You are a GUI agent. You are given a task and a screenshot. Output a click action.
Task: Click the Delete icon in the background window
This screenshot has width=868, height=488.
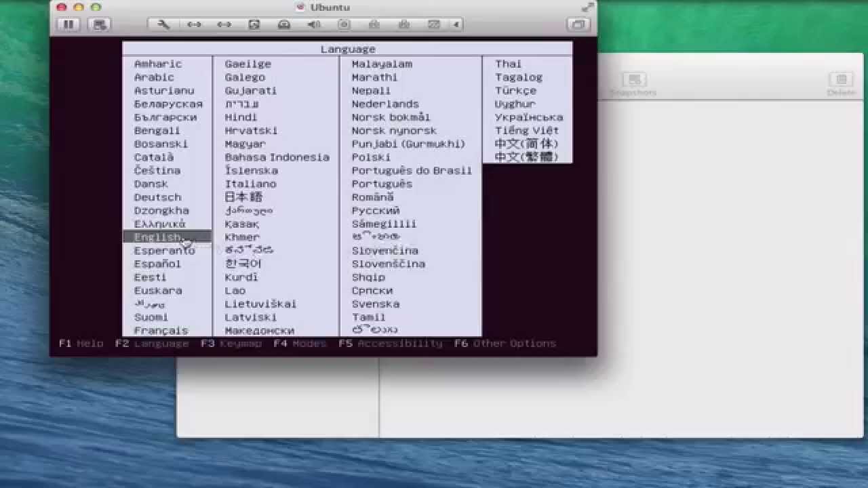tap(841, 85)
